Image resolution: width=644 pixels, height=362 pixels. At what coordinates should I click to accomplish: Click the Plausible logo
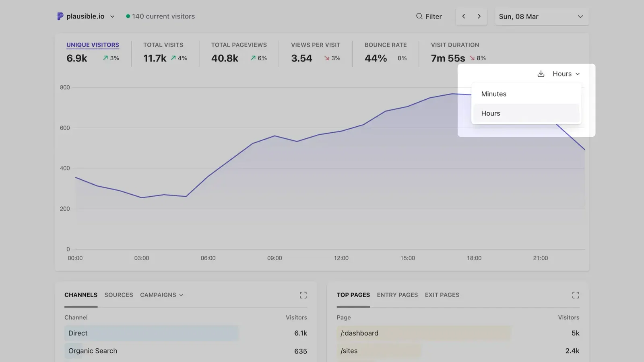(x=60, y=16)
